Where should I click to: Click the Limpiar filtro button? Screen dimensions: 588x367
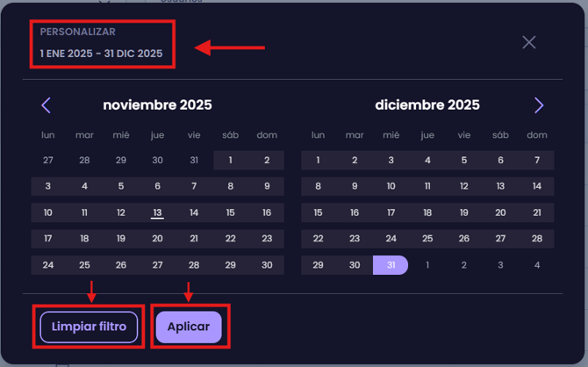[x=89, y=327]
